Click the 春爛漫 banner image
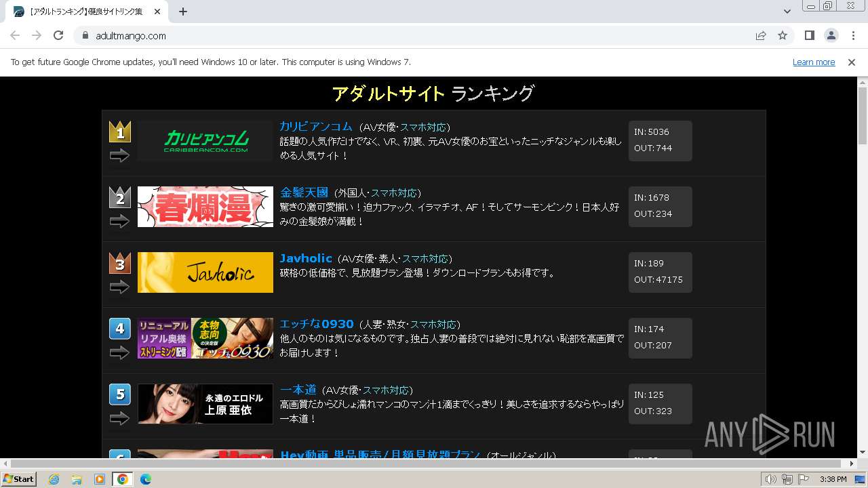The width and height of the screenshot is (868, 488). (x=205, y=207)
